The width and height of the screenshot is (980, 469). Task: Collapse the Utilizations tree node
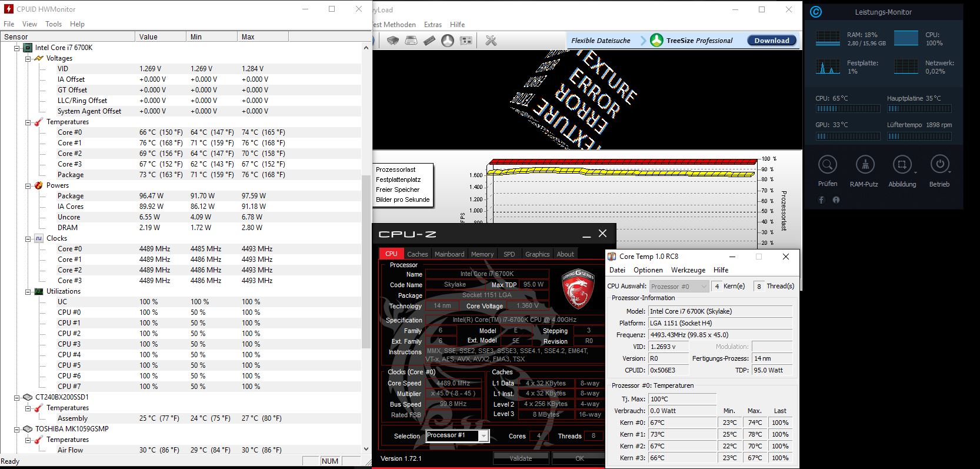(x=28, y=291)
